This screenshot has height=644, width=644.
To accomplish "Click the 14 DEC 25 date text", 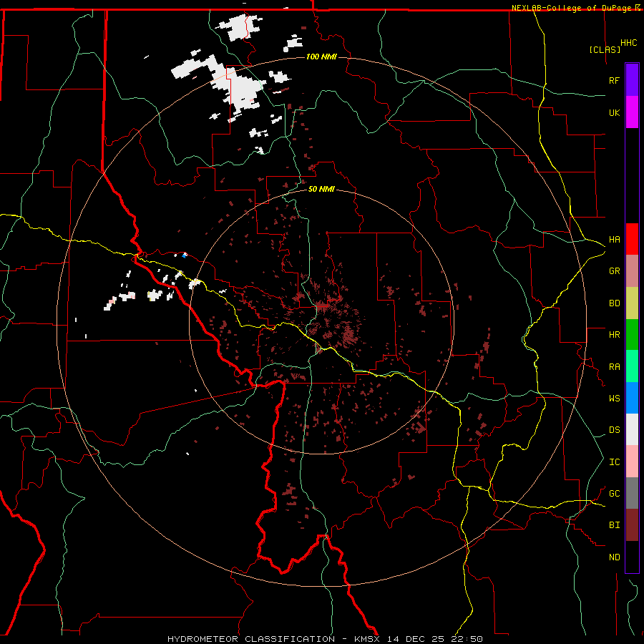I will coord(416,639).
